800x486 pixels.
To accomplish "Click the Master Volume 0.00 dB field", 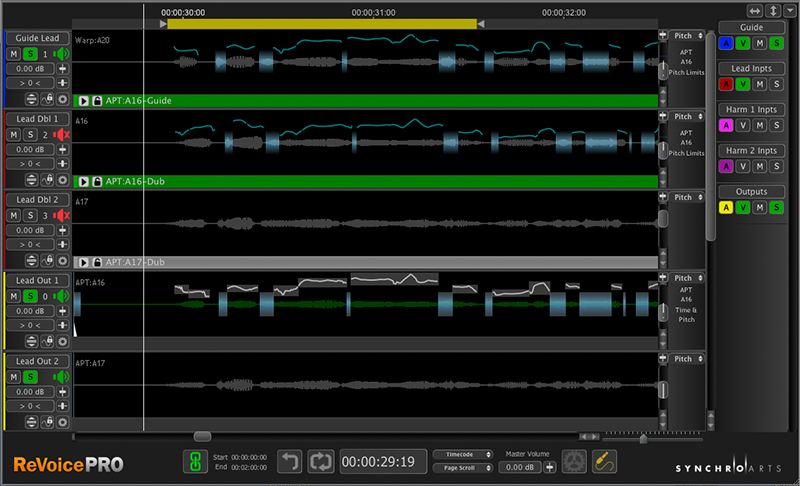I will point(521,467).
